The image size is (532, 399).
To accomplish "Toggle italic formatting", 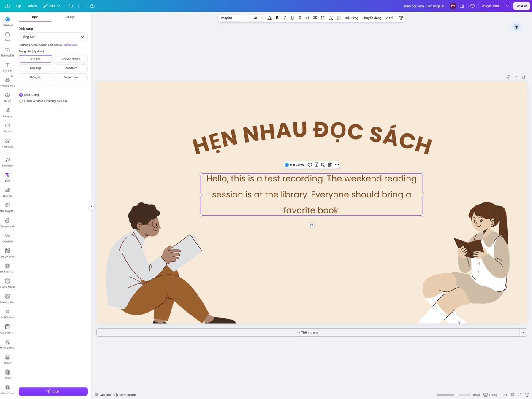I will tap(285, 18).
